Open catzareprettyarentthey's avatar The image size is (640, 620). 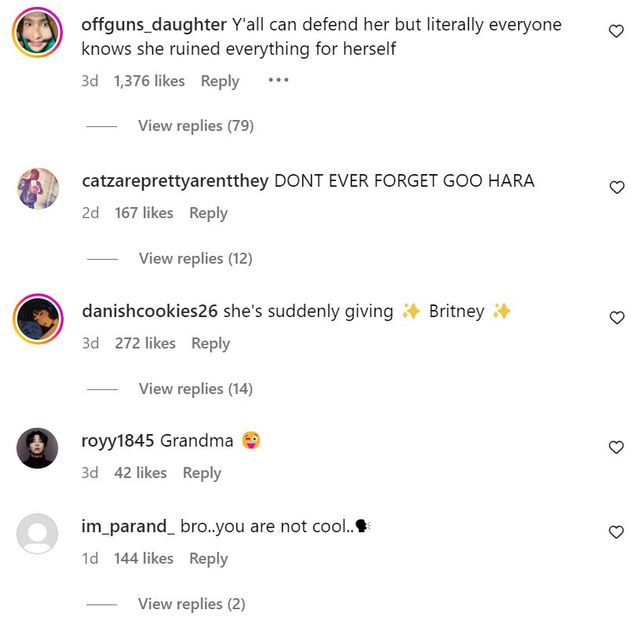click(x=38, y=189)
